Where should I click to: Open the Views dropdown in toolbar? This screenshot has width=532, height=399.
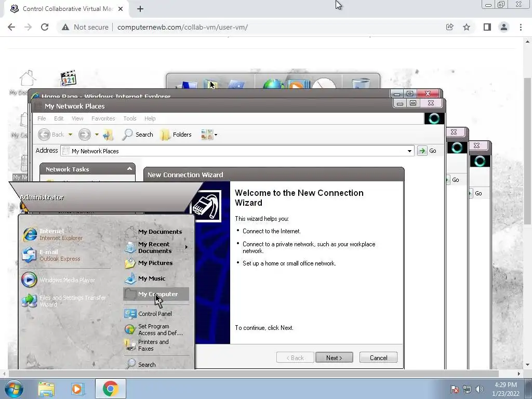point(209,135)
